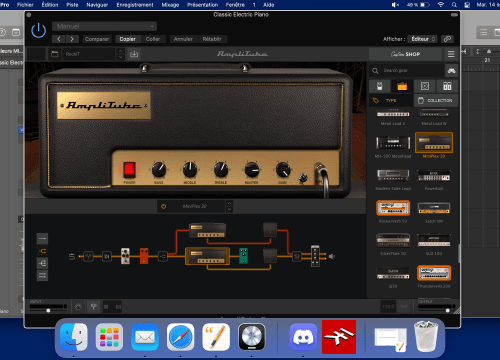The width and height of the screenshot is (500, 360).
Task: Click the OUTPUT level slider handle
Action: tap(448, 311)
